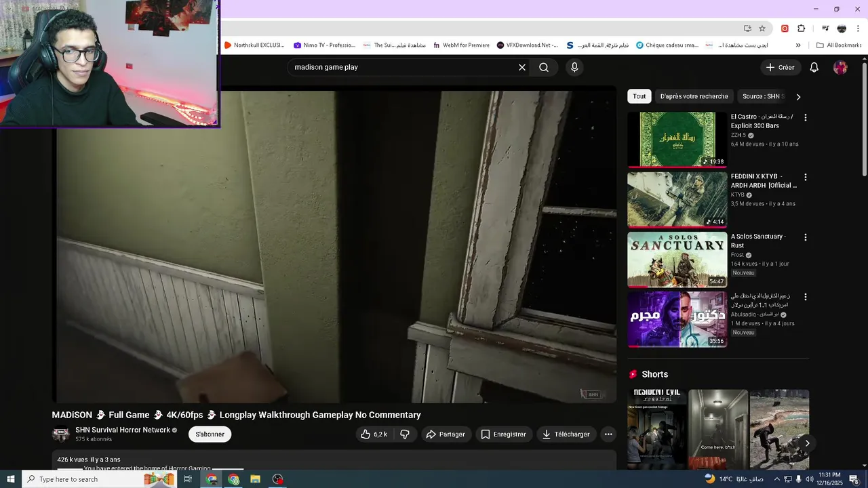Bookmark this page with the star
Viewport: 868px width, 488px height.
click(x=762, y=28)
